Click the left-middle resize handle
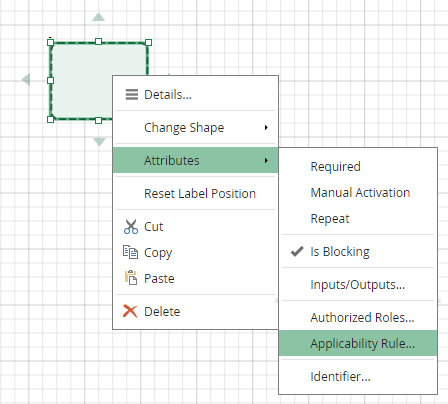The width and height of the screenshot is (448, 404). click(50, 80)
